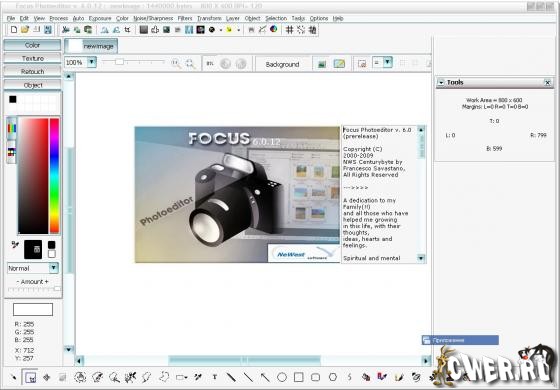The image size is (560, 390).
Task: Collapse the Tools panel arrow
Action: click(441, 82)
